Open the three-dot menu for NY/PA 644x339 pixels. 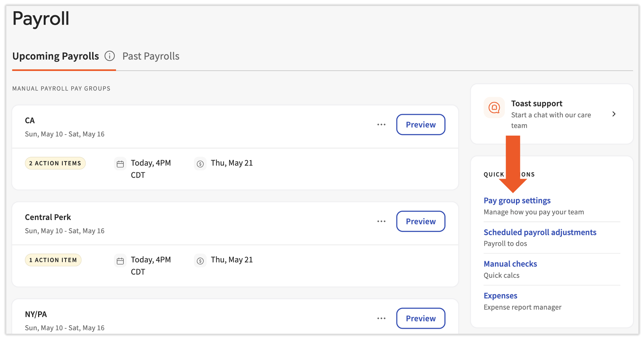click(381, 319)
